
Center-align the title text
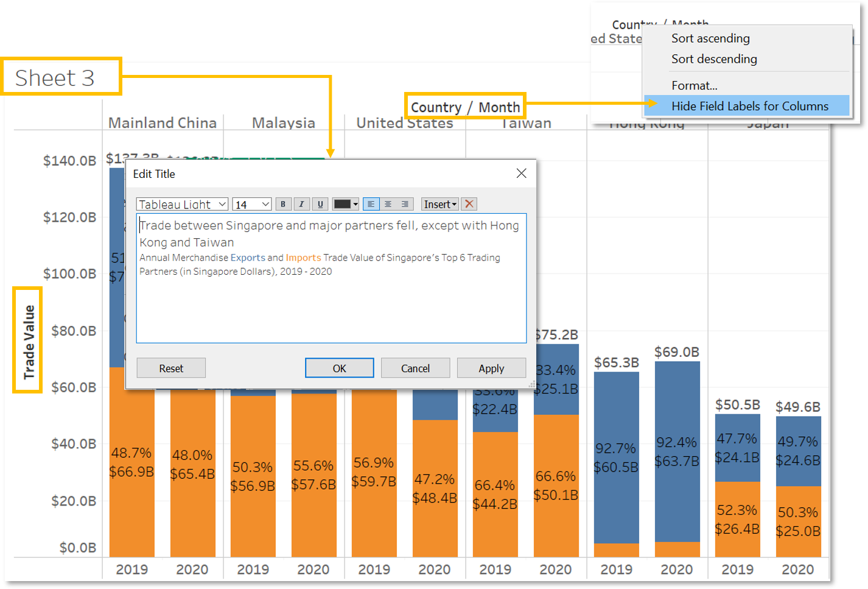tap(388, 204)
